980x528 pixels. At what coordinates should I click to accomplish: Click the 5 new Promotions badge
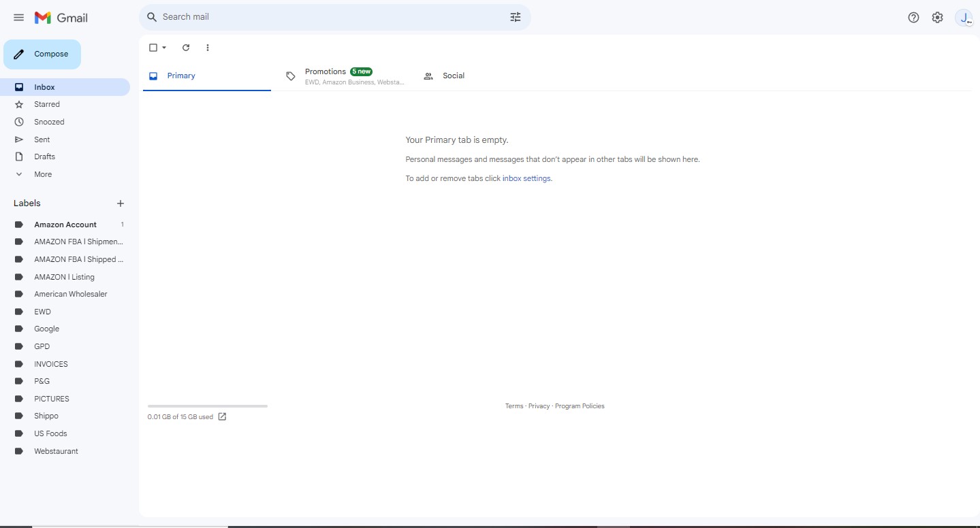[x=362, y=71]
